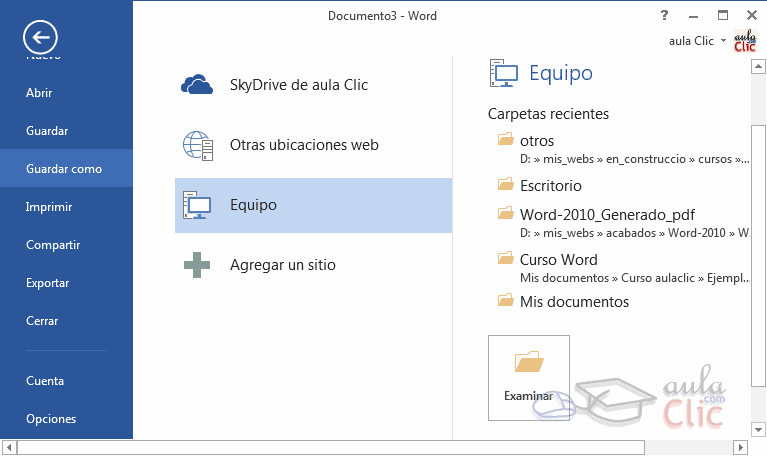
Task: Click Opciones in the sidebar
Action: [x=51, y=419]
